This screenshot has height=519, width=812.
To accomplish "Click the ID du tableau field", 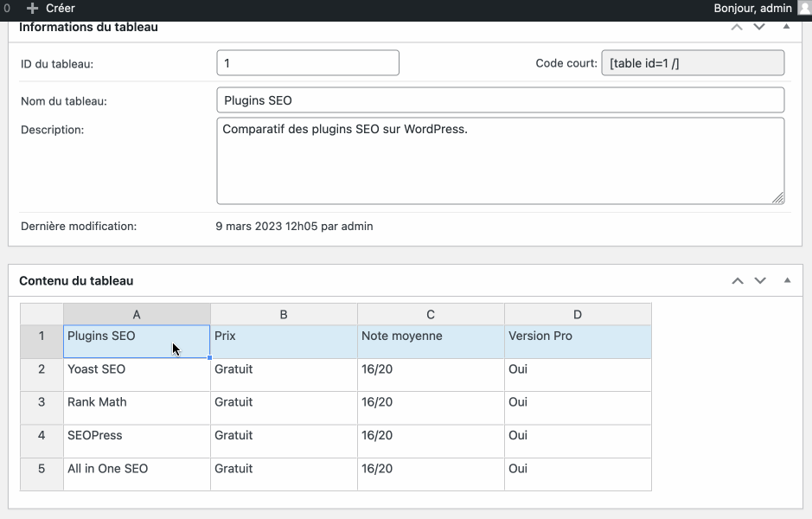I will pos(308,63).
